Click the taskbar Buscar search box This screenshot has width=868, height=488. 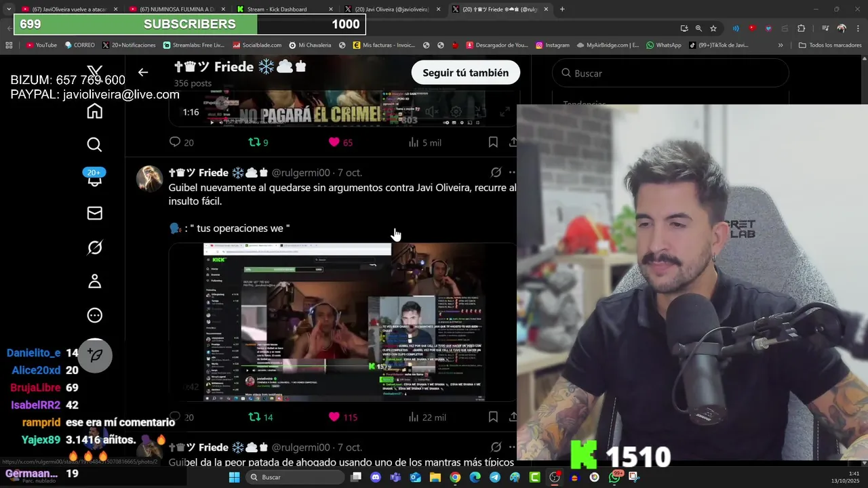pyautogui.click(x=295, y=477)
